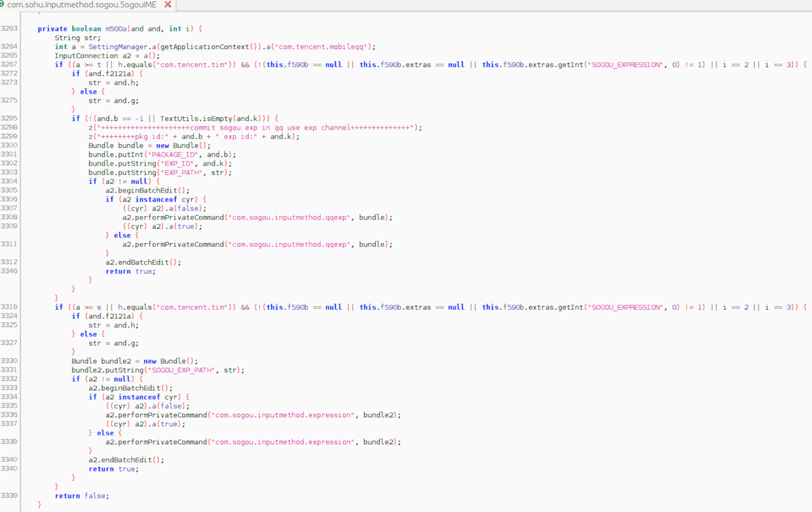Click the m500a method name in its declaration
Screen dimensions: 812x512
point(116,29)
